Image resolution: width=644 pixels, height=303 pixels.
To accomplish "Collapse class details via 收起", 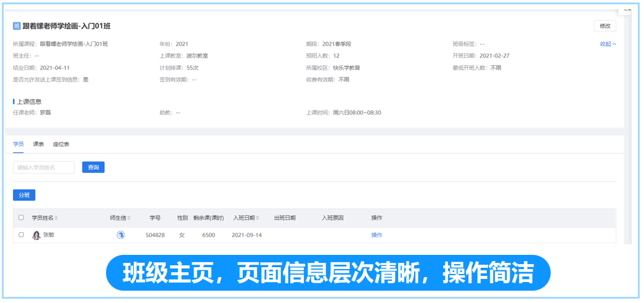I will [608, 44].
